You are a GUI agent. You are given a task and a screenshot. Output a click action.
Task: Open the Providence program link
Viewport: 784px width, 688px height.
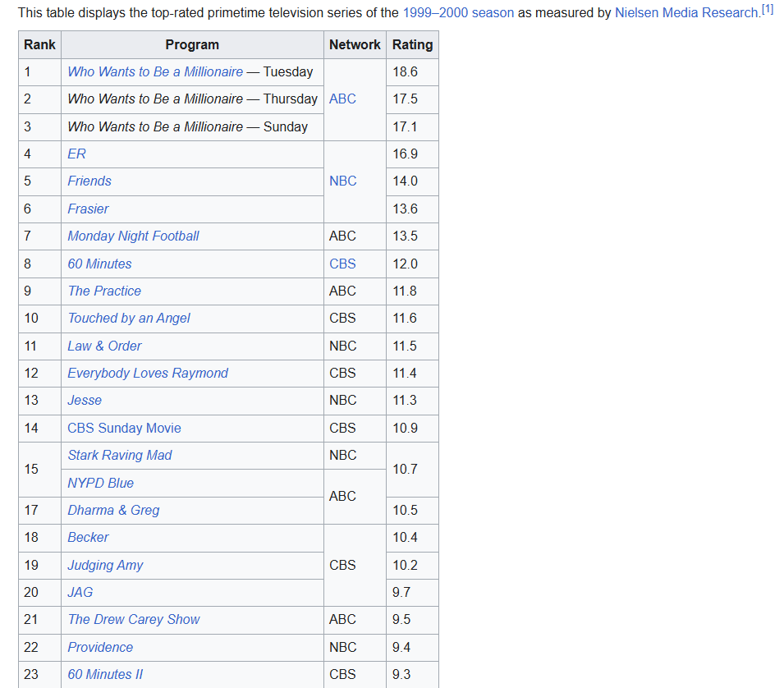point(100,647)
